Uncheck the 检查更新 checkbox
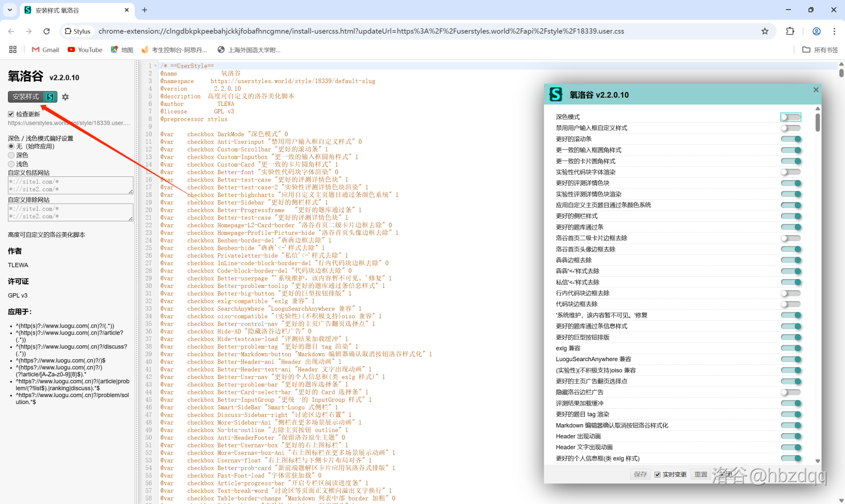 [x=11, y=114]
